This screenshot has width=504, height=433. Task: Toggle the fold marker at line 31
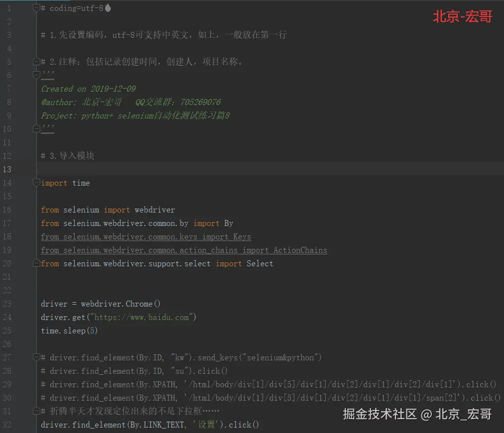click(36, 411)
